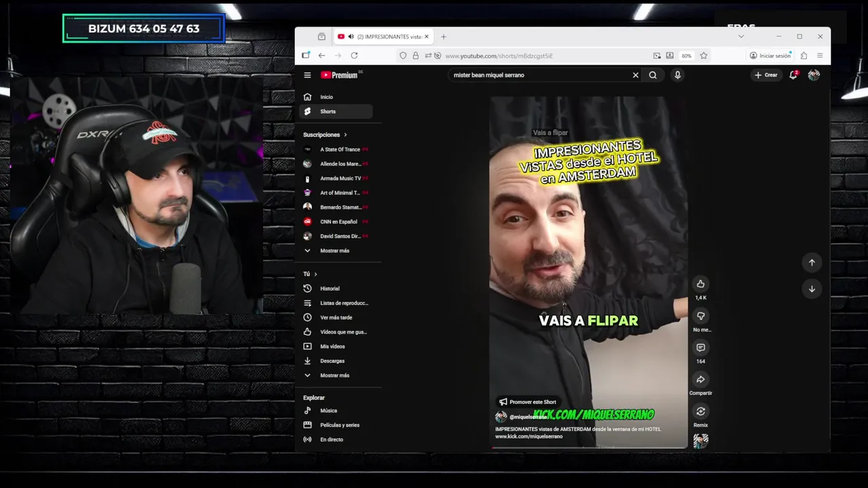Click Promover este Short

click(x=528, y=402)
